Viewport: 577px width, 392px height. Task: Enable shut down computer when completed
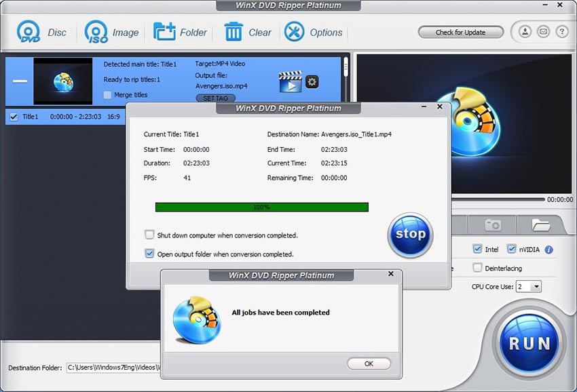pos(149,235)
